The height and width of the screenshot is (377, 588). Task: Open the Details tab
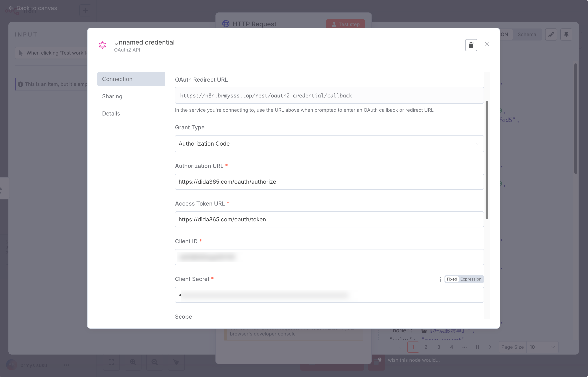(x=111, y=113)
